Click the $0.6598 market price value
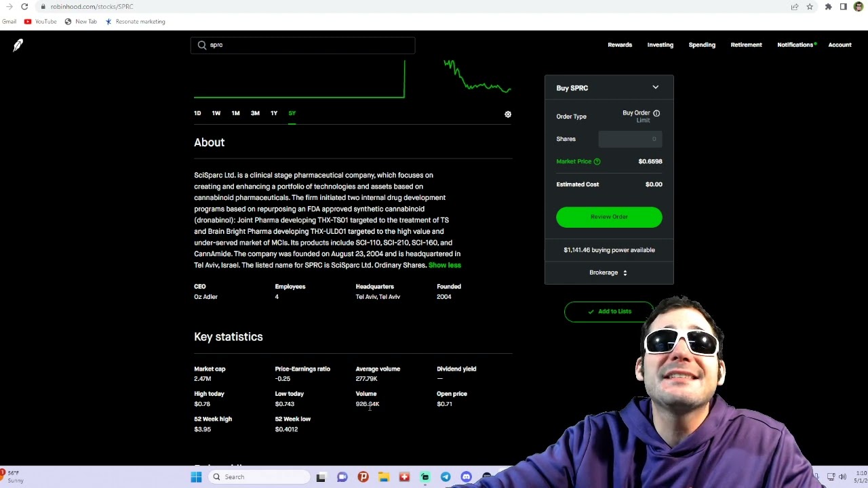 [x=650, y=161]
